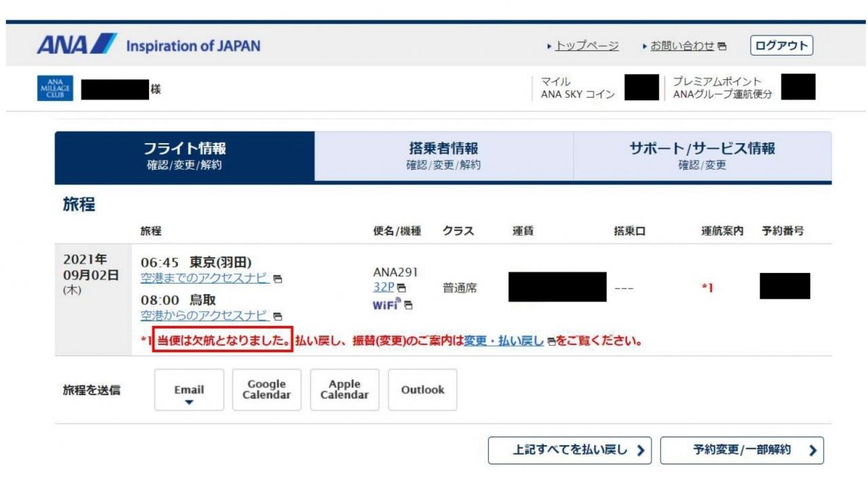Send itinerary to Outlook
This screenshot has height=488, width=868.
(422, 390)
